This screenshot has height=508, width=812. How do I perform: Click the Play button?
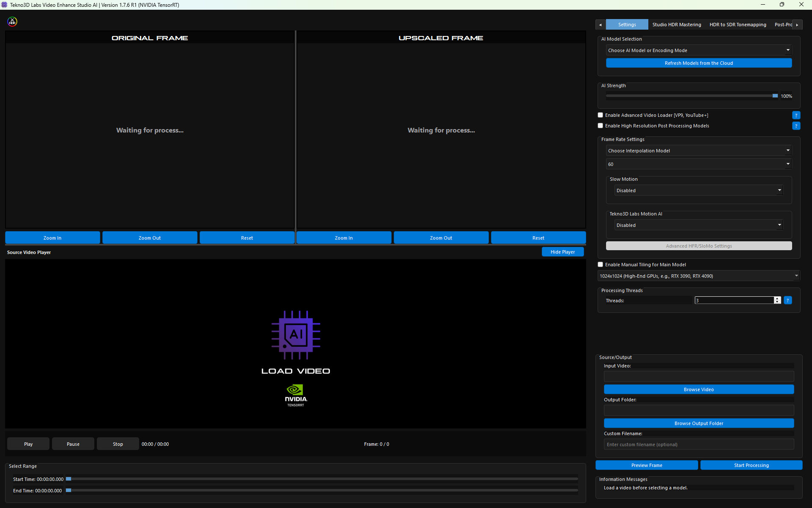(28, 444)
